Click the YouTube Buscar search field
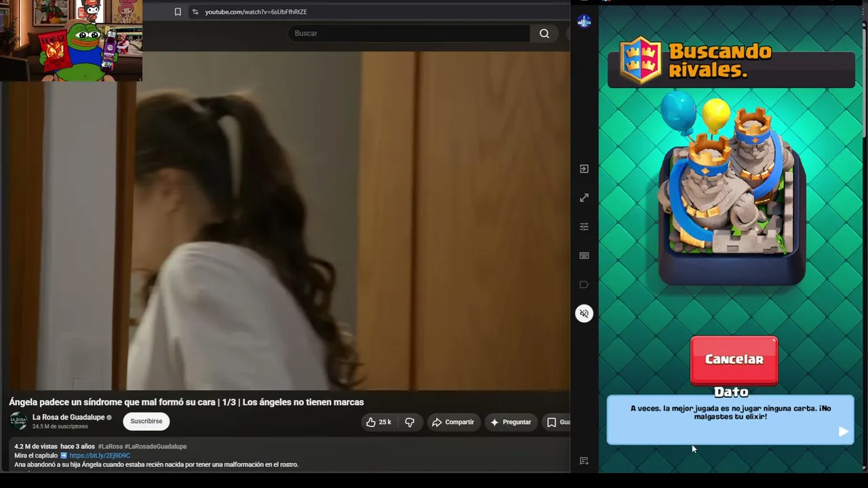Image resolution: width=868 pixels, height=488 pixels. pos(409,33)
